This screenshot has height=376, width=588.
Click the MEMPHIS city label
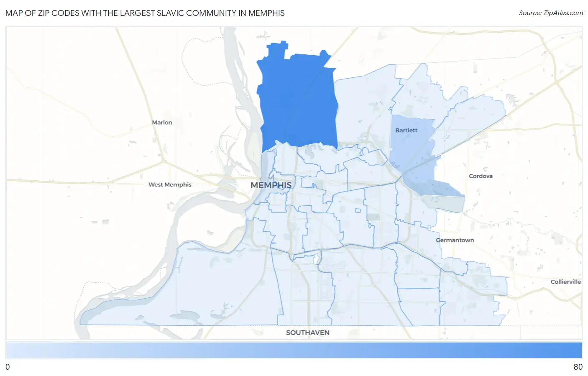coord(271,185)
